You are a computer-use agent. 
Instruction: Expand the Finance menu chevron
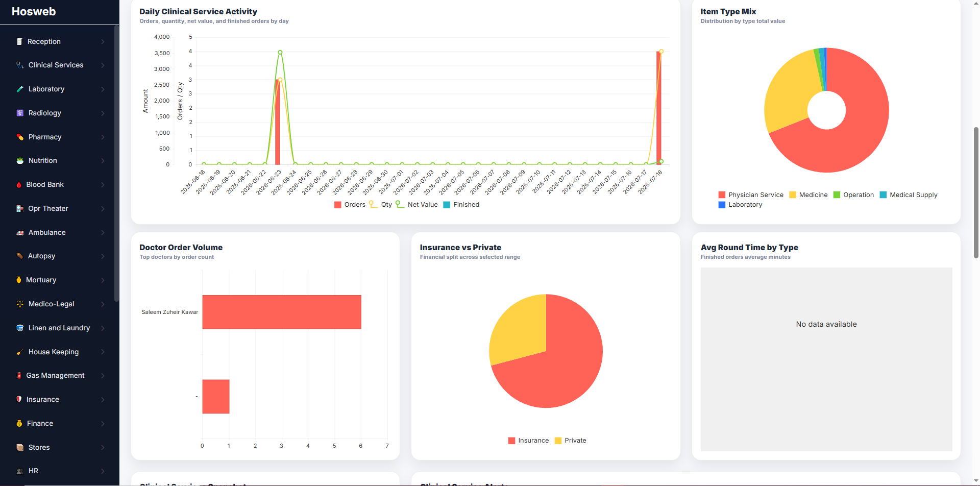pyautogui.click(x=103, y=424)
